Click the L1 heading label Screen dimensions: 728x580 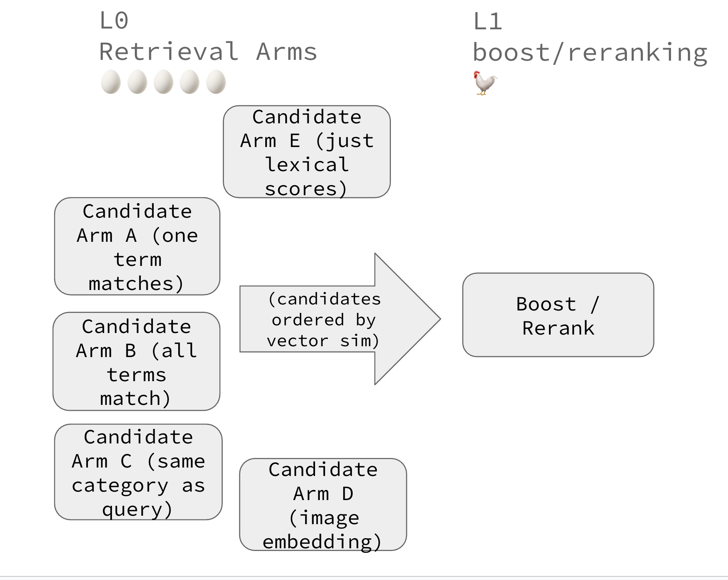(x=487, y=22)
